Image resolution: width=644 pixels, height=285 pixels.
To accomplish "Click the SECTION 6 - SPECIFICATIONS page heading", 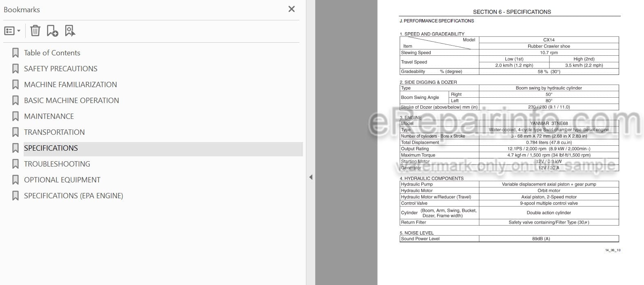I will tap(512, 12).
